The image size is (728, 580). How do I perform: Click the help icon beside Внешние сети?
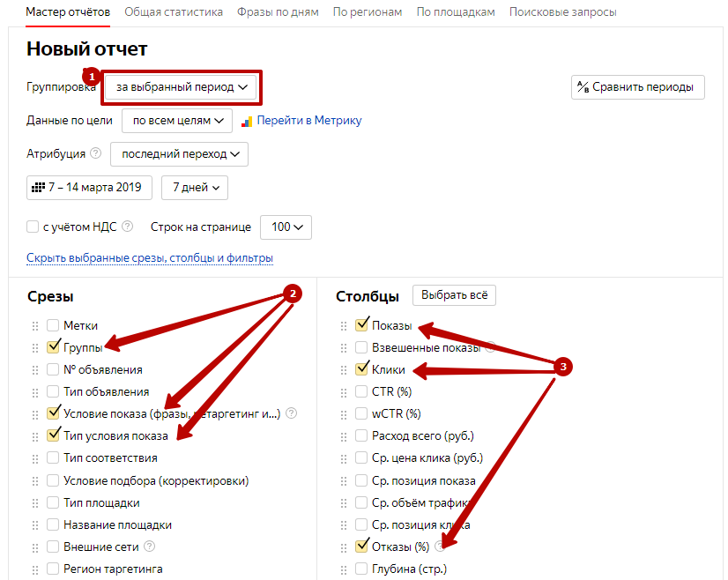pyautogui.click(x=149, y=547)
